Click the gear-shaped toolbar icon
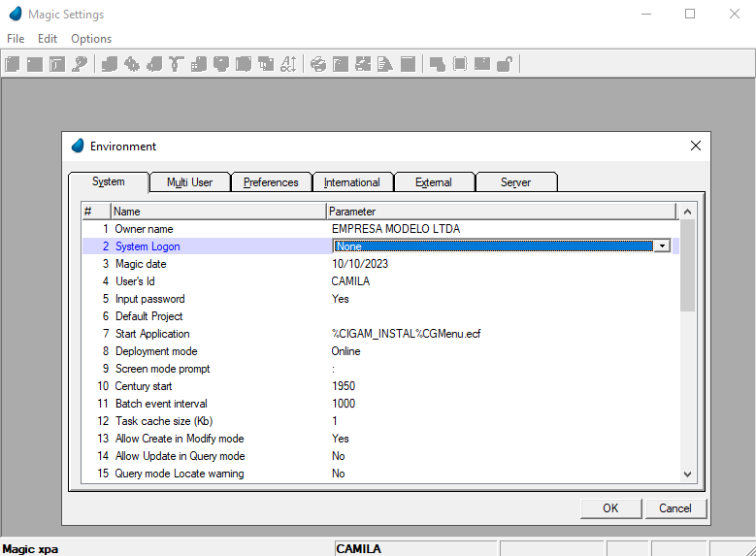The image size is (756, 556). click(132, 64)
